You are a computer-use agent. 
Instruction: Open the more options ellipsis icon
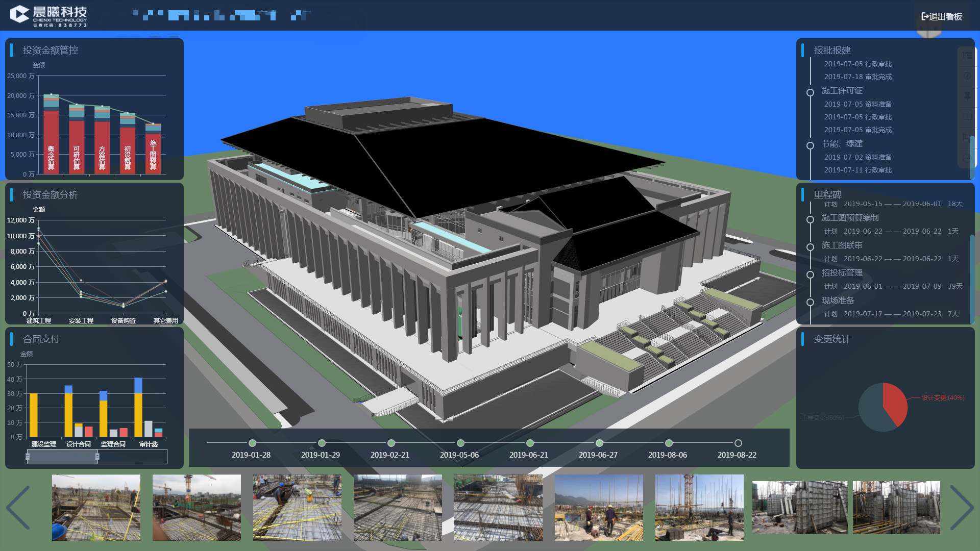click(x=966, y=158)
